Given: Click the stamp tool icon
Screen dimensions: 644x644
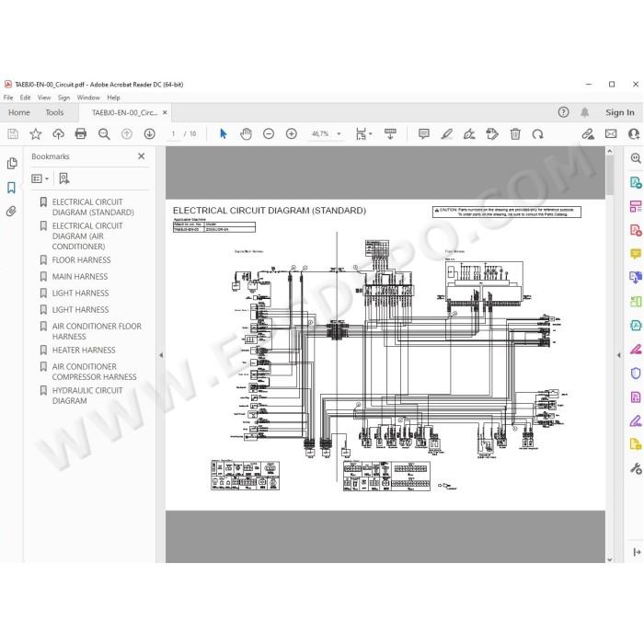Looking at the screenshot, I should tap(492, 134).
